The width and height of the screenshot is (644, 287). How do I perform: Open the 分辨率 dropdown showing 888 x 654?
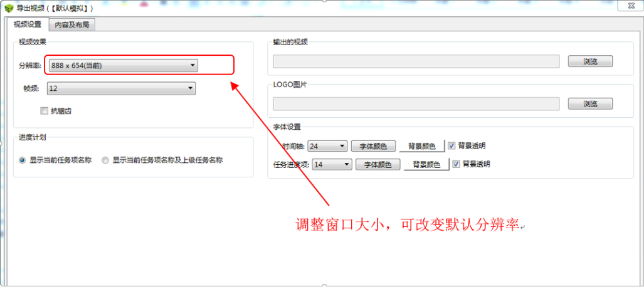(x=123, y=65)
